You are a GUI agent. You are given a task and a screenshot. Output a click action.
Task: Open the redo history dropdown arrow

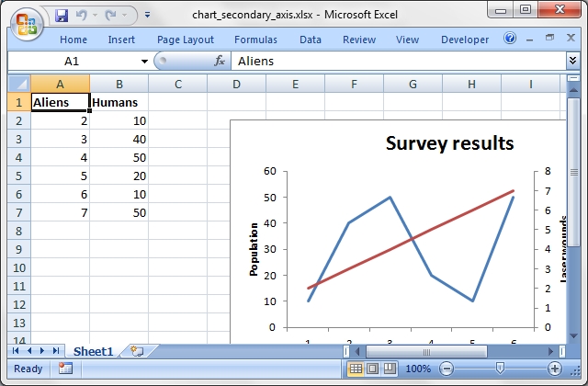coord(125,15)
